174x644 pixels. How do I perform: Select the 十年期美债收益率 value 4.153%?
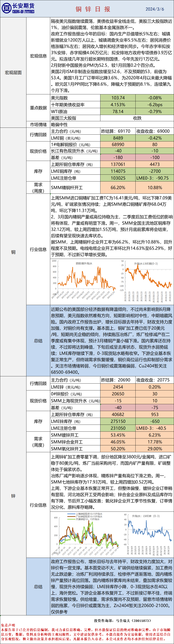[x=118, y=105]
